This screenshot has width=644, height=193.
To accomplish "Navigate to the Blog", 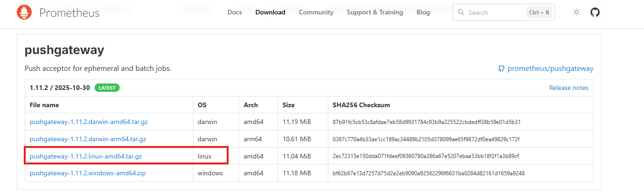I will click(423, 13).
